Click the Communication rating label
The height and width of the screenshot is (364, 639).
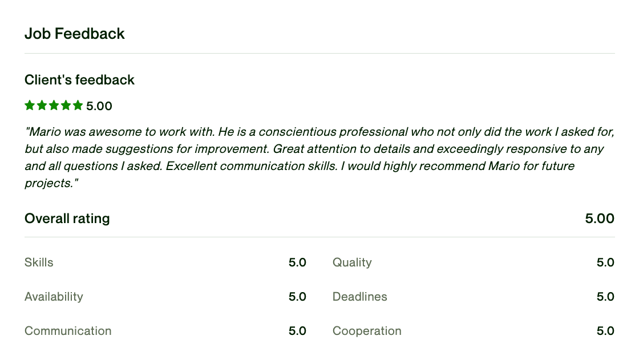point(68,330)
